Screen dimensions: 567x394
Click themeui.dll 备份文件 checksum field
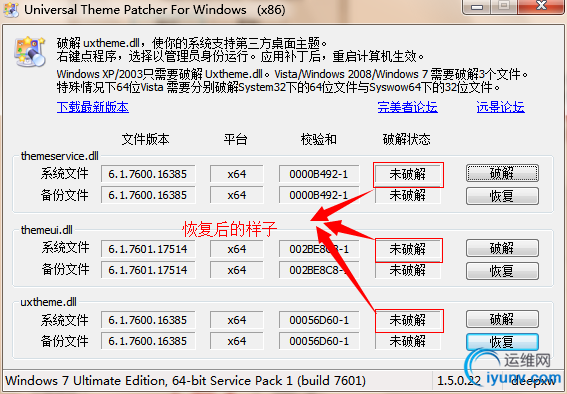click(x=319, y=270)
